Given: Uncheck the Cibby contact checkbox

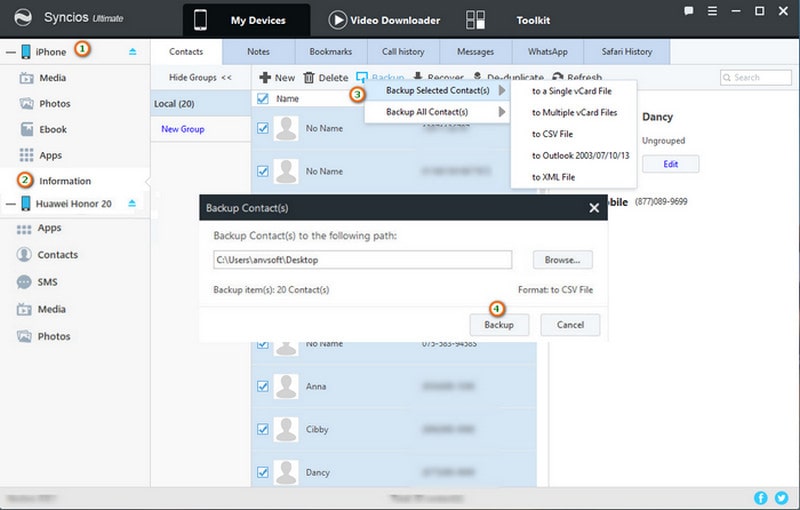Looking at the screenshot, I should (263, 429).
